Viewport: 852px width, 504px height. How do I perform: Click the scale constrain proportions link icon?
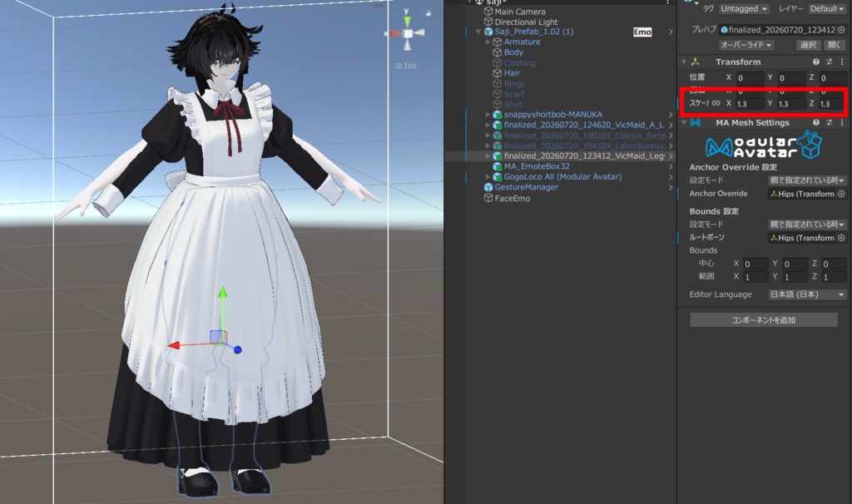click(716, 103)
